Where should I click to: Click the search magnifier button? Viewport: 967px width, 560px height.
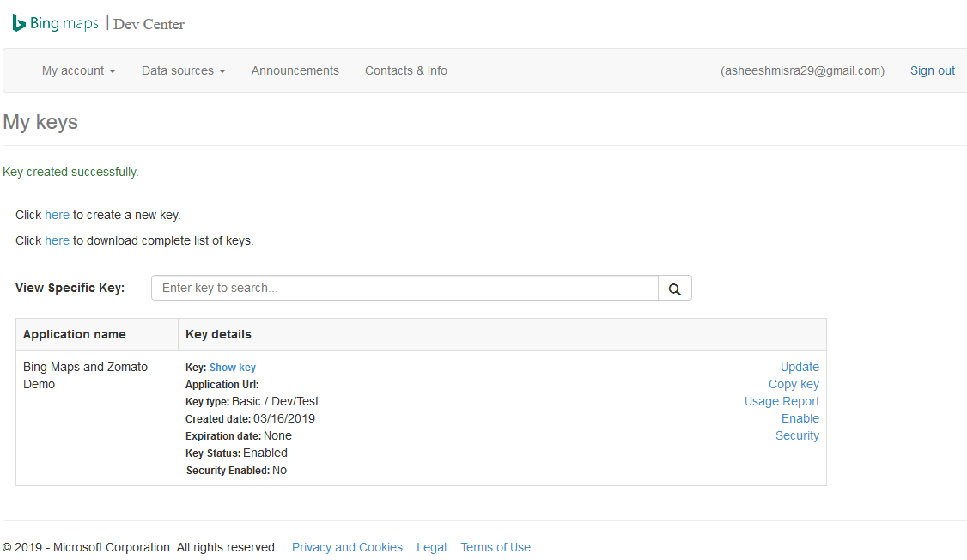(x=675, y=288)
